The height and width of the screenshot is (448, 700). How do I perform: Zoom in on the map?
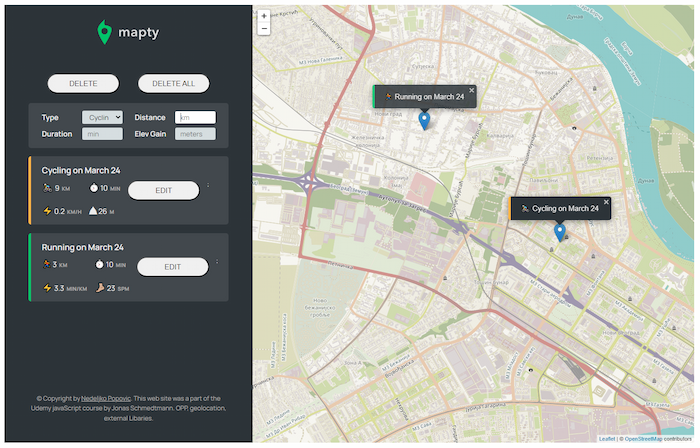[264, 16]
